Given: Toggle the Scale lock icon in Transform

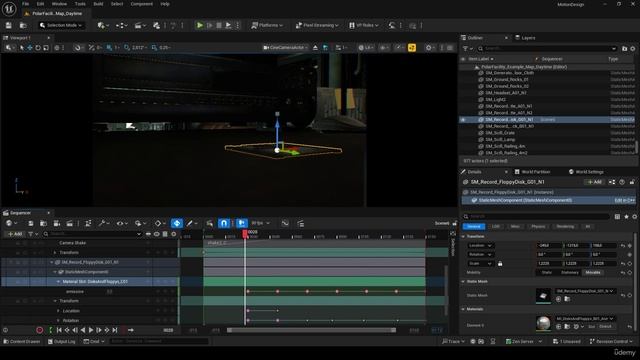Looking at the screenshot, I should point(500,264).
